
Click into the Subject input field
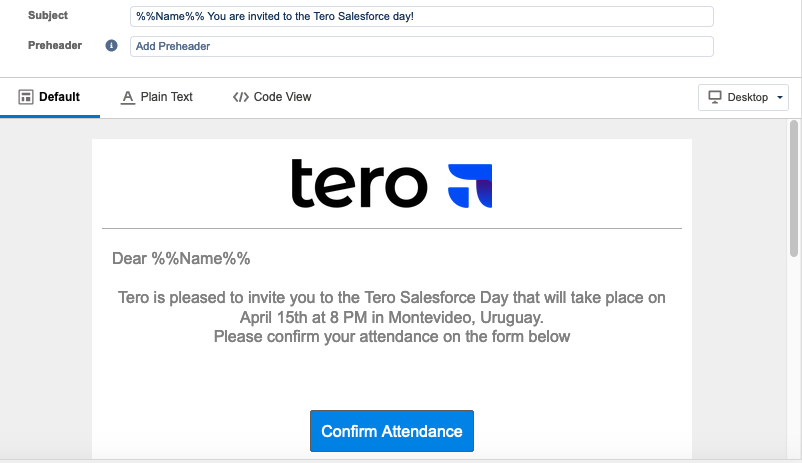[421, 16]
